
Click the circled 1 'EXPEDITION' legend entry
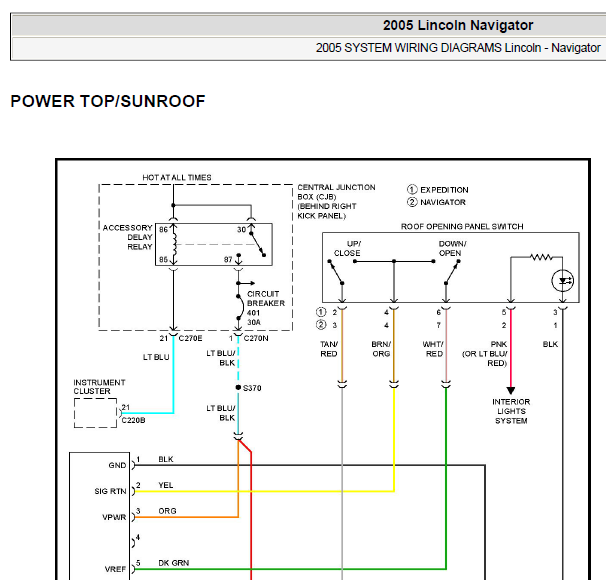(437, 190)
